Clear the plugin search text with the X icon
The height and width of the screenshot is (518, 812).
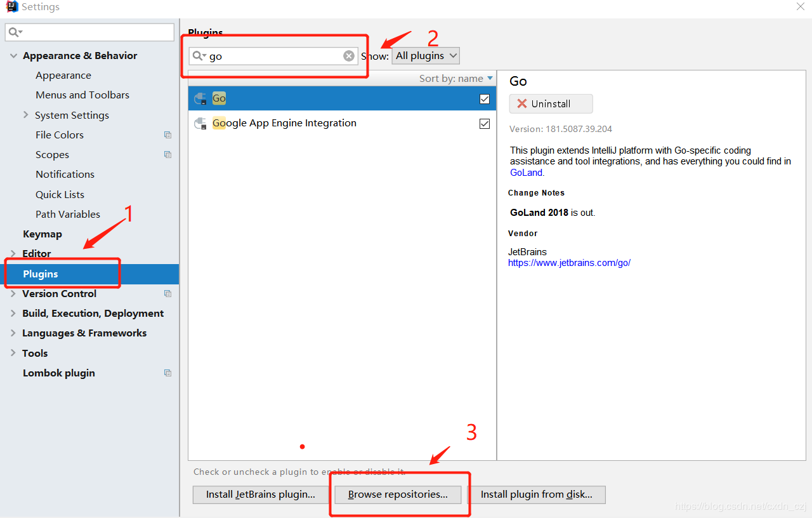[x=349, y=56]
